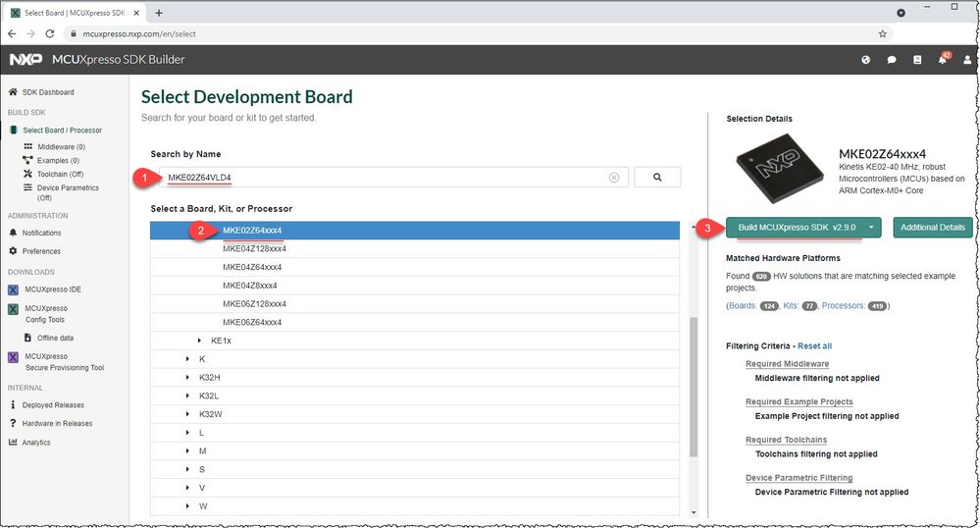Image resolution: width=980 pixels, height=528 pixels.
Task: Click the scroll down arrow of list
Action: point(694,512)
